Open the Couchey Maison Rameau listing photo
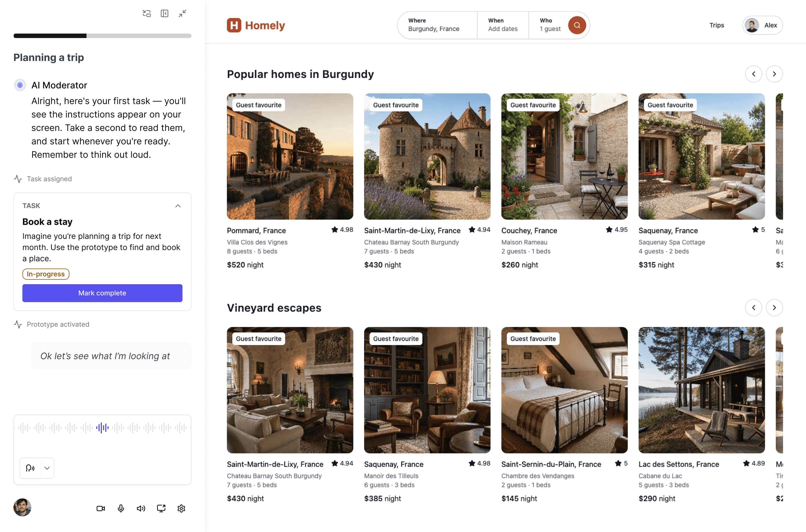Screen dimensions: 806x532 [564, 156]
